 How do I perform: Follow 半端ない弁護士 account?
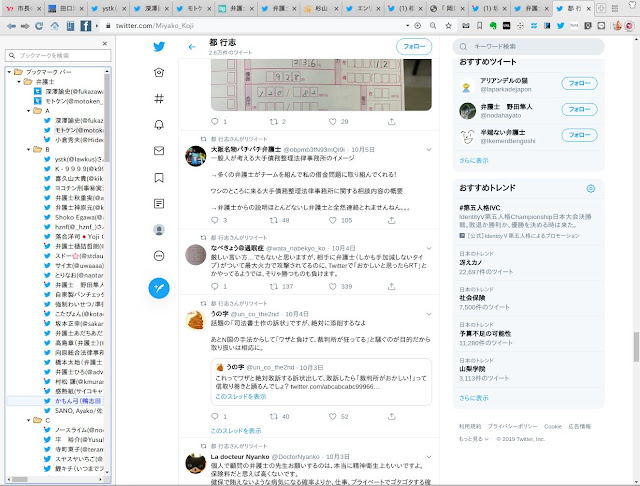[579, 135]
